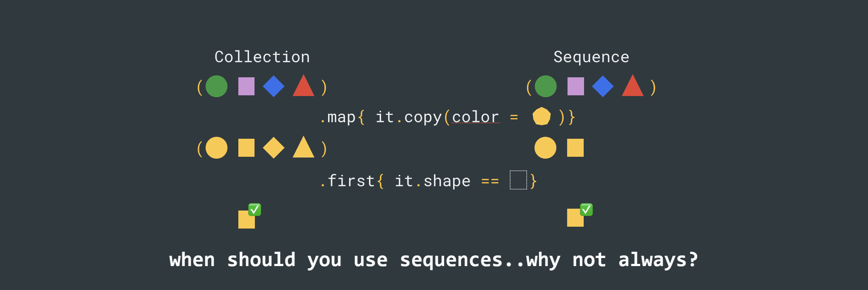Viewport: 868px width, 290px height.
Task: Click the "Collection" heading
Action: (x=262, y=57)
